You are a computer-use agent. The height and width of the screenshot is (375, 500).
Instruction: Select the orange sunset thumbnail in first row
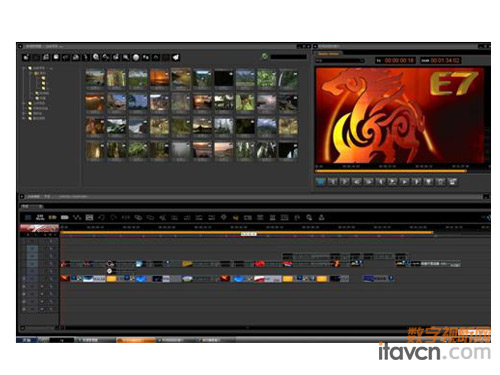click(x=159, y=79)
